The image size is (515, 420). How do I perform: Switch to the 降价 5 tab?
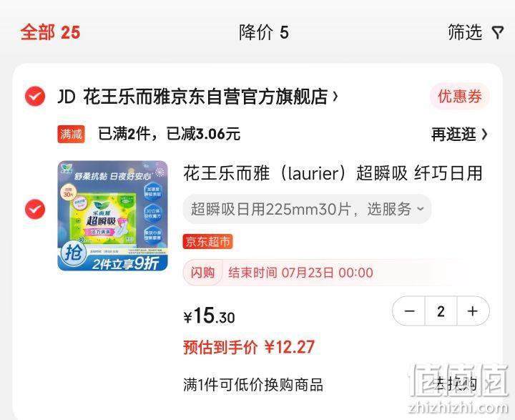pos(264,32)
